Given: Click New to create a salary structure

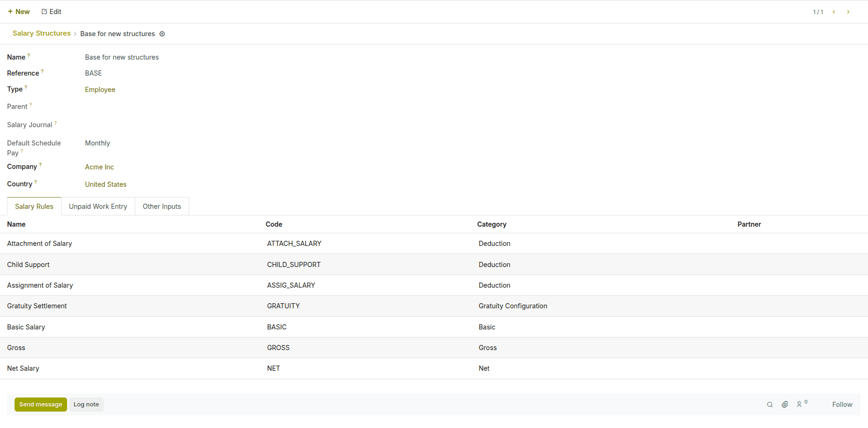Looking at the screenshot, I should (x=19, y=11).
